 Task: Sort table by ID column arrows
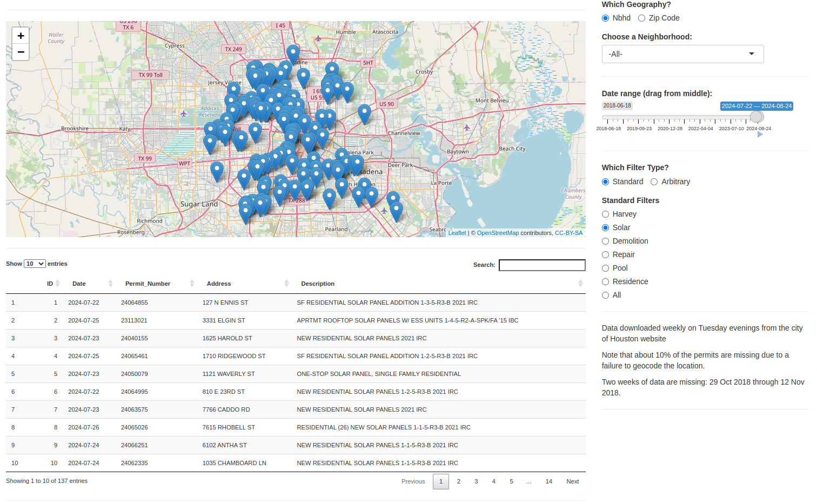click(57, 284)
